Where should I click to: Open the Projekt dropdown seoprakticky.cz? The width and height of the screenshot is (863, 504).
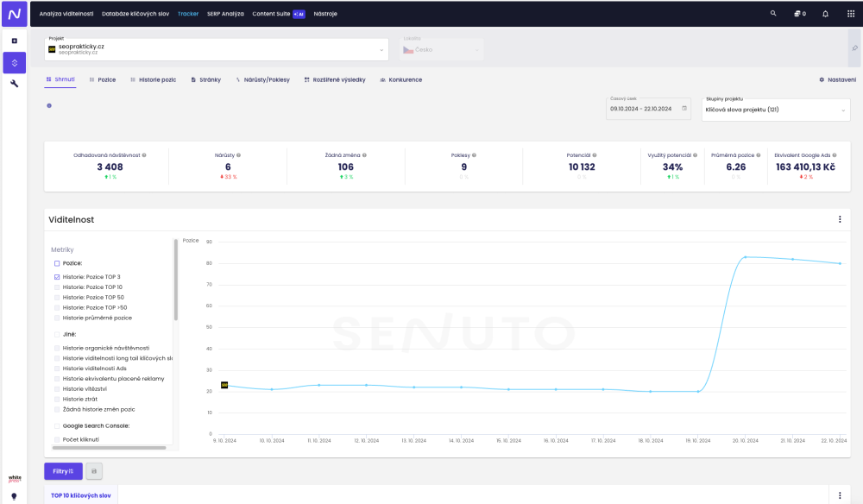(x=217, y=49)
